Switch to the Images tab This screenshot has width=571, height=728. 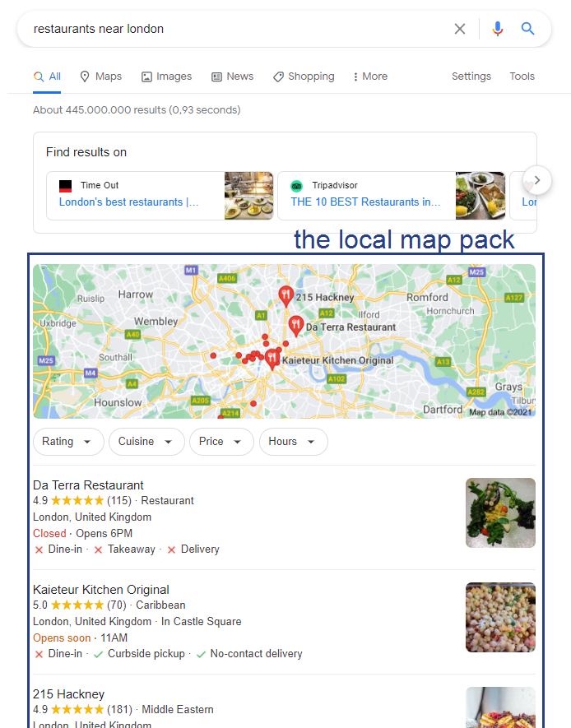[166, 77]
